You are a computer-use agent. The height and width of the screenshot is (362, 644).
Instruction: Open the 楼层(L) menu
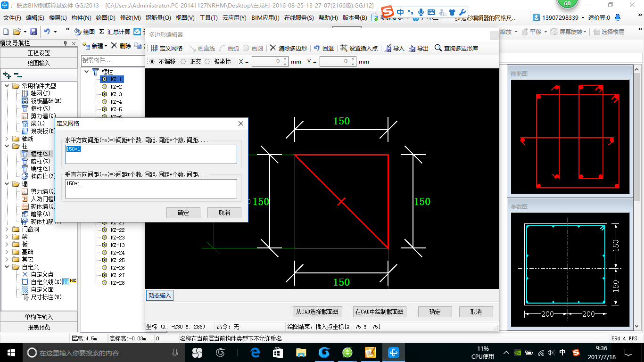(58, 17)
